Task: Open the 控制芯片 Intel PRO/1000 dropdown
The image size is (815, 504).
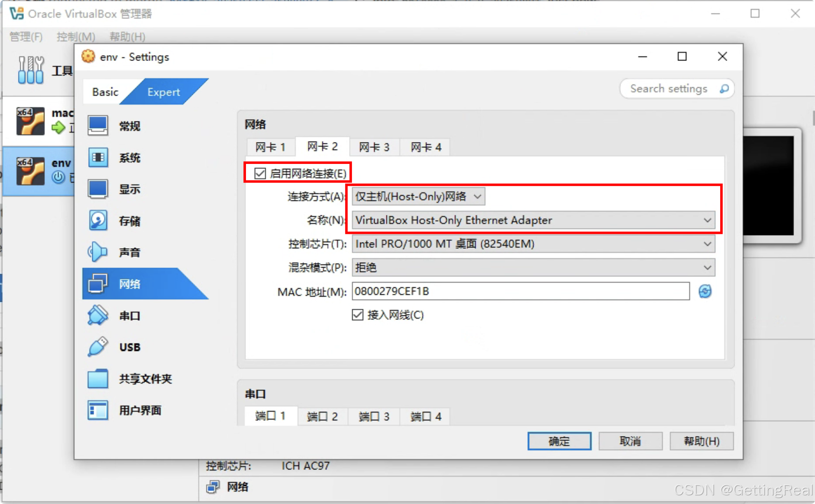Action: pos(534,244)
